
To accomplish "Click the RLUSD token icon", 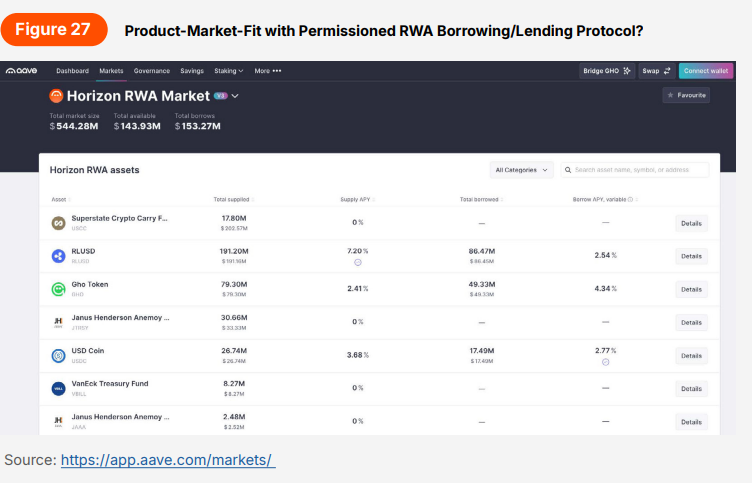I will [x=58, y=256].
